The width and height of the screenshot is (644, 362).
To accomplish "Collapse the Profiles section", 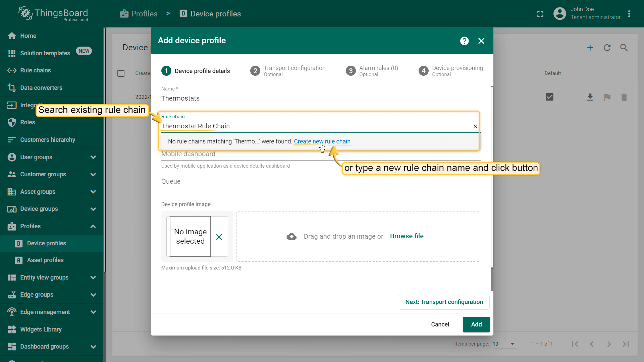I will (x=93, y=226).
